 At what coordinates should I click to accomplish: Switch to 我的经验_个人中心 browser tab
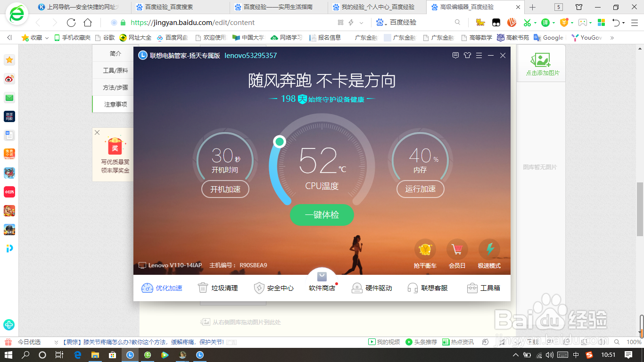tap(378, 8)
